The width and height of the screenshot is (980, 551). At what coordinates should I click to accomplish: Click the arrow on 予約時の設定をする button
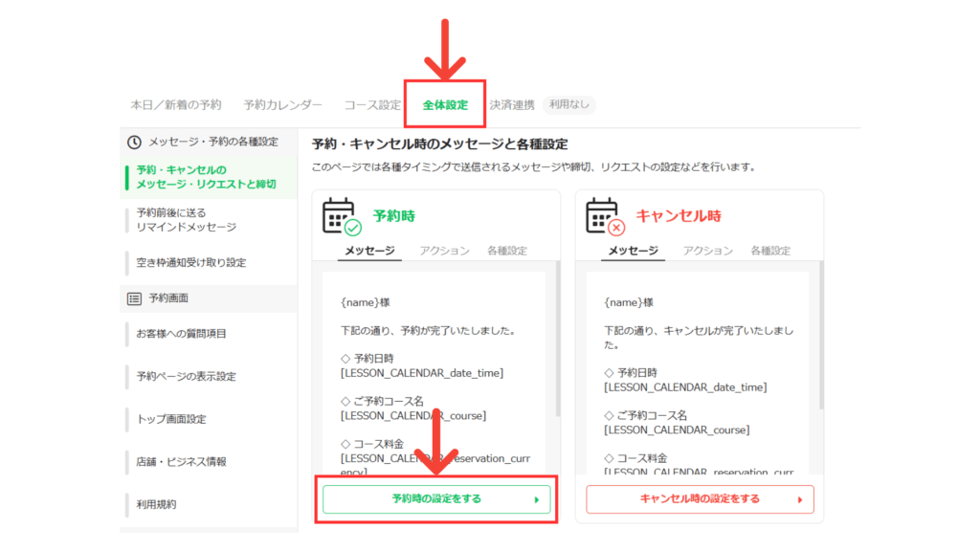536,499
